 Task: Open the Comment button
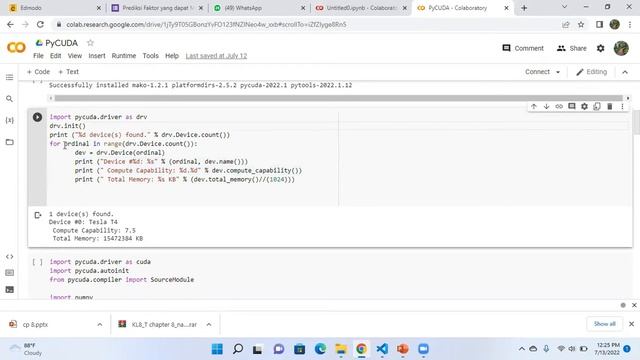coord(523,48)
